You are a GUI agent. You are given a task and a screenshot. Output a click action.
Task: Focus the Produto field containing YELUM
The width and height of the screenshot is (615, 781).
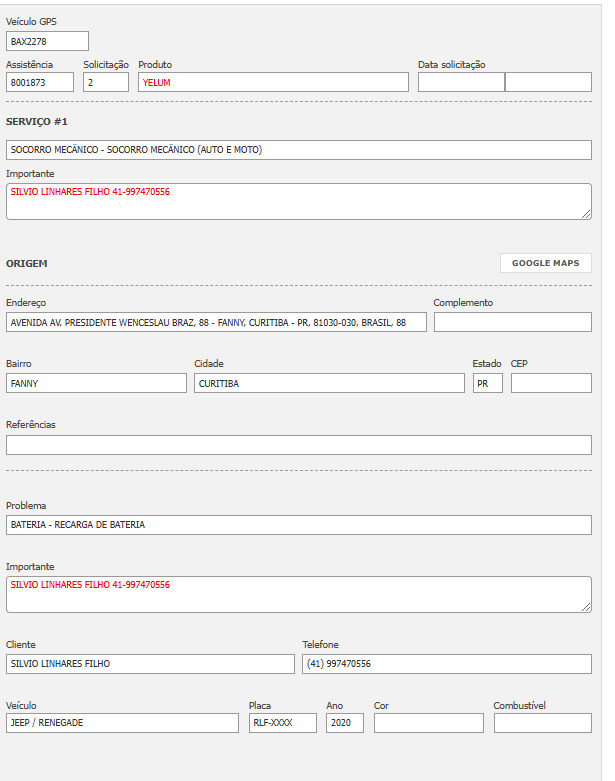(x=273, y=82)
